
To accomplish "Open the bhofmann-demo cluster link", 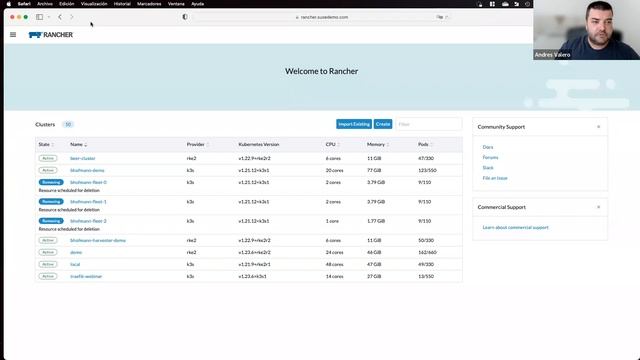I will [87, 170].
